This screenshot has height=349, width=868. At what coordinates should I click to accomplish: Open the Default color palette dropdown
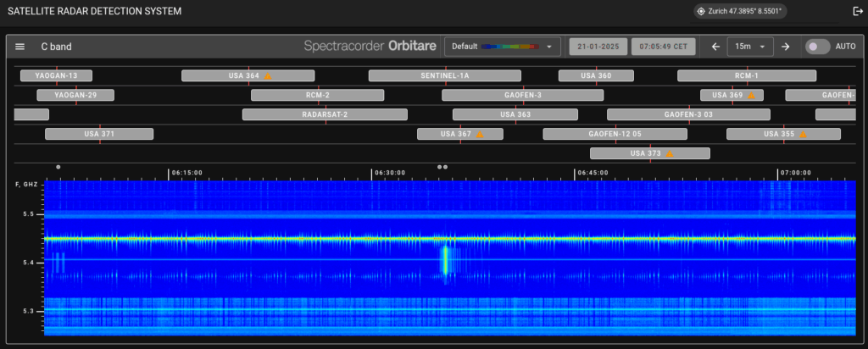click(503, 47)
